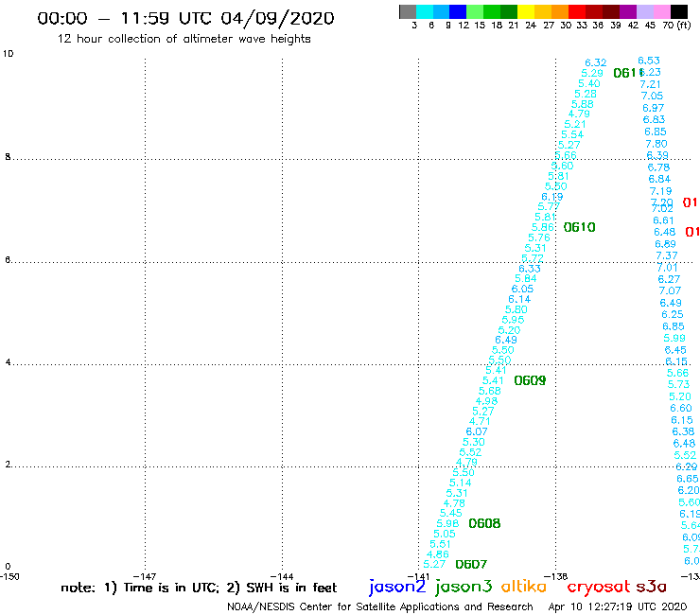This screenshot has height=615, width=700.
Task: Click the NOAA/NESDIS credit line
Action: tap(380, 606)
